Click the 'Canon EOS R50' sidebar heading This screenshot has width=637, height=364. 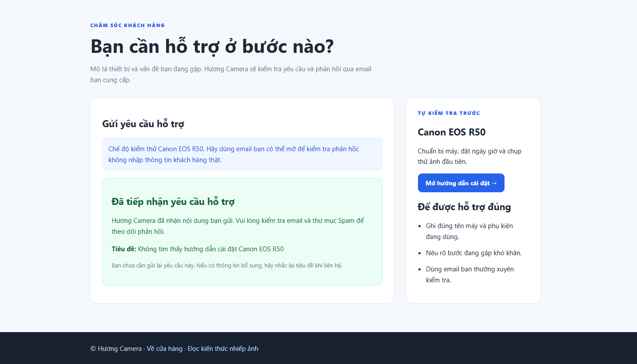(x=452, y=132)
